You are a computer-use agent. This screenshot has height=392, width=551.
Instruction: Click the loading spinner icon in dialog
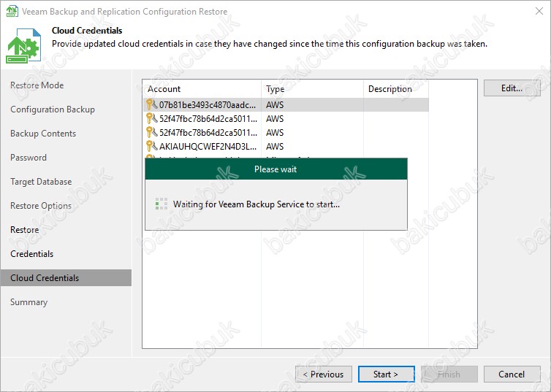point(161,204)
